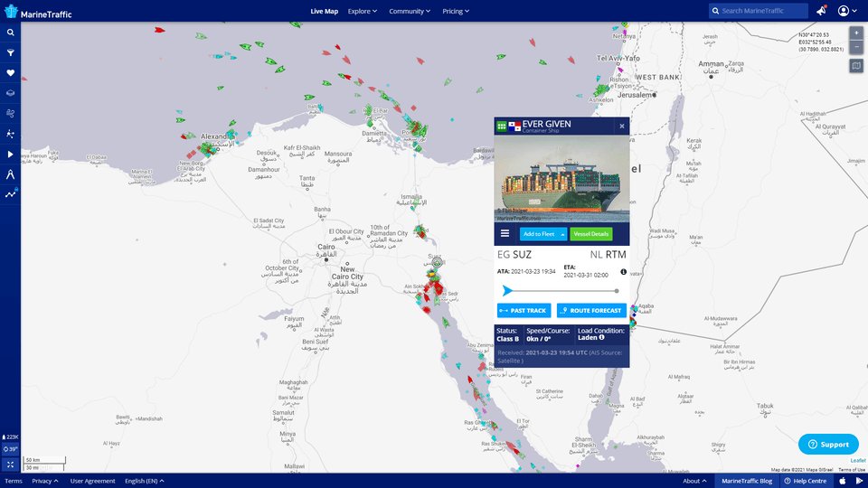Open the weather wind sidebar icon
The image size is (868, 488).
tap(10, 114)
